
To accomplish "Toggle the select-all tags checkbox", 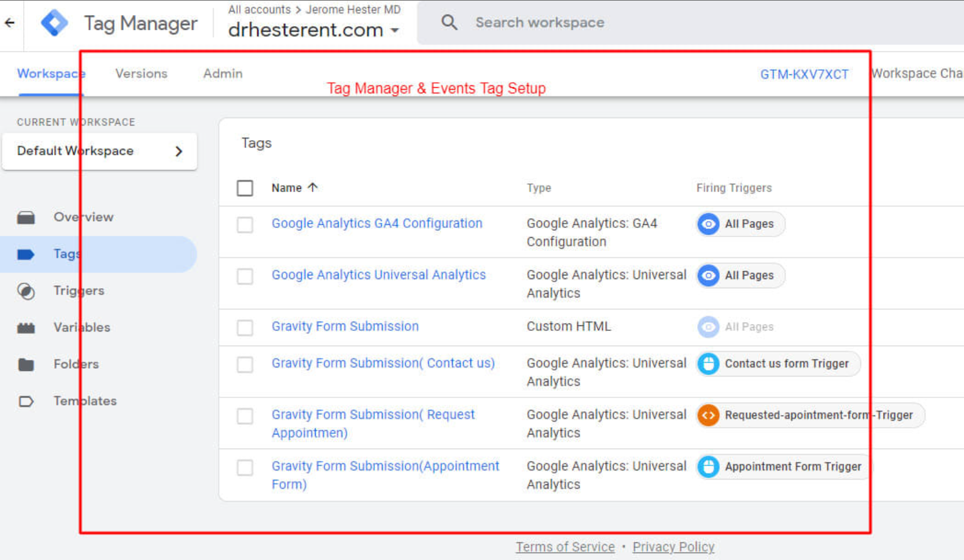I will [245, 188].
